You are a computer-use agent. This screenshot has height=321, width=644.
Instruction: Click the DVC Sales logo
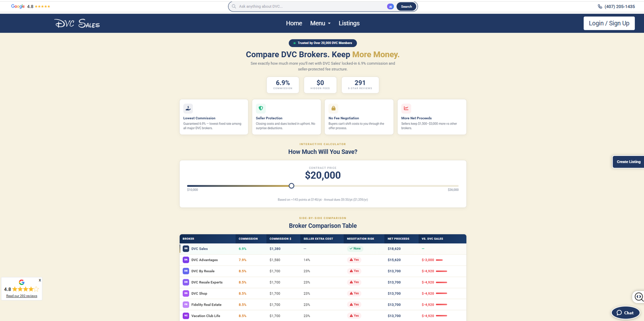pos(77,23)
